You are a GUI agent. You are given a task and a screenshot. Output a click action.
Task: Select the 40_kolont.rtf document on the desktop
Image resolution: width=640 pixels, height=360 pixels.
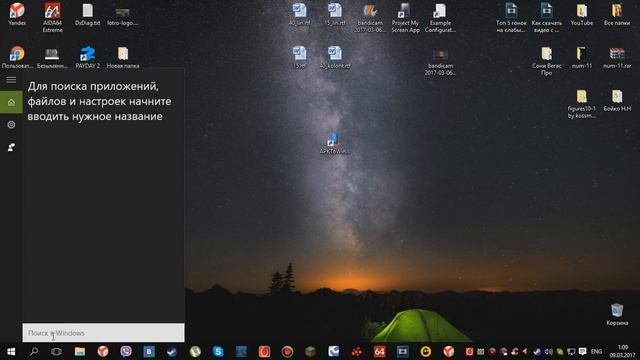point(335,57)
